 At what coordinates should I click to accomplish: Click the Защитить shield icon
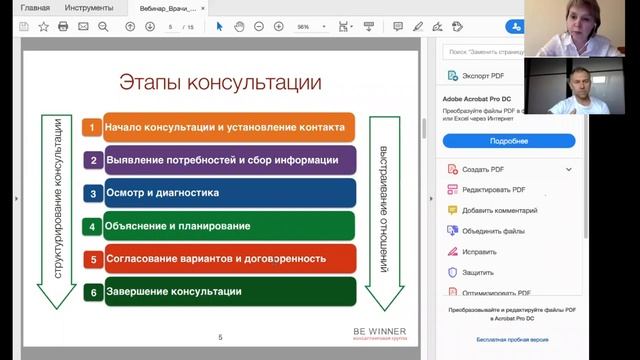[453, 272]
